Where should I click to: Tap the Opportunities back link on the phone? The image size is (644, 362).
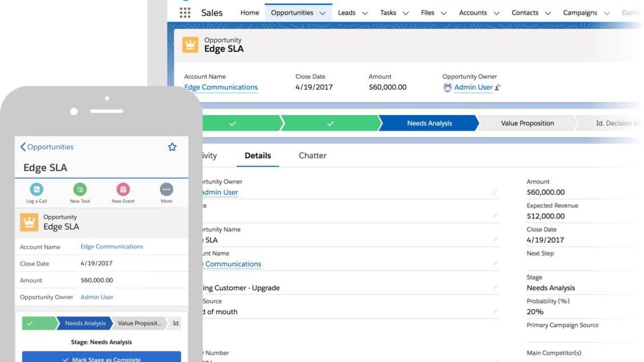coord(47,147)
